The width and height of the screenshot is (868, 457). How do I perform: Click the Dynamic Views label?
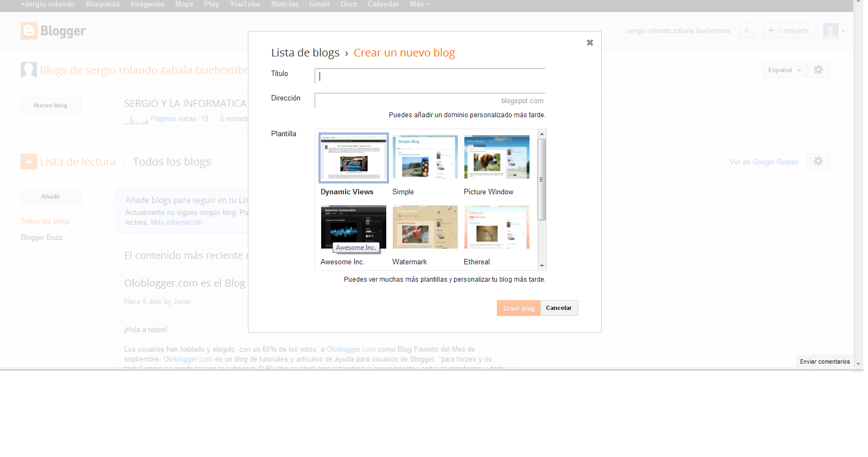click(347, 192)
